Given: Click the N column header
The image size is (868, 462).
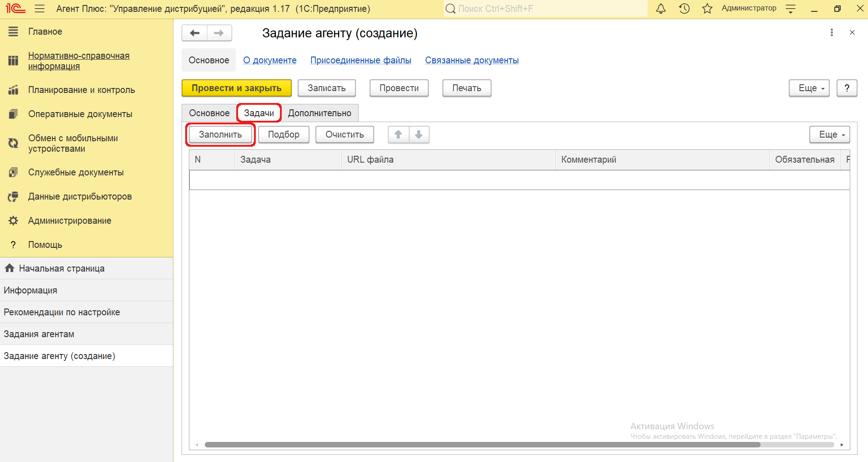Looking at the screenshot, I should [212, 159].
